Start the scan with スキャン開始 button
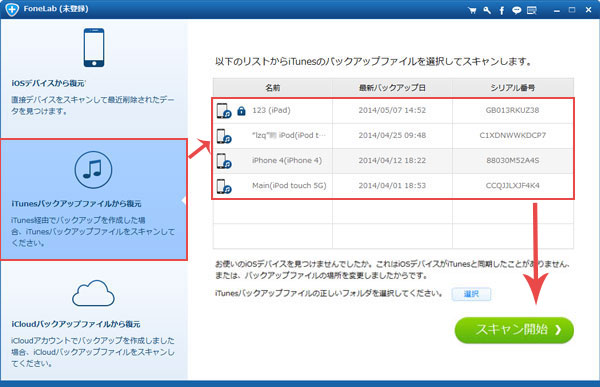 point(514,330)
